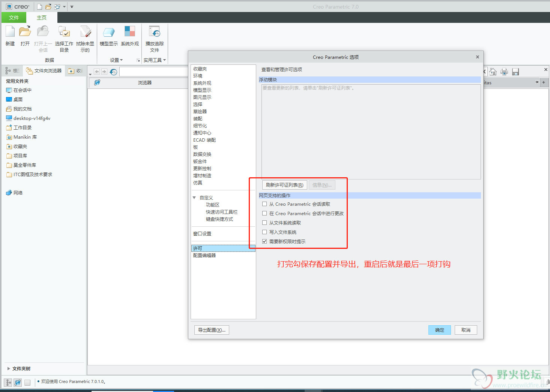Expand the 实用工具 ribbon group dropdown
Image resolution: width=550 pixels, height=392 pixels.
coord(155,60)
